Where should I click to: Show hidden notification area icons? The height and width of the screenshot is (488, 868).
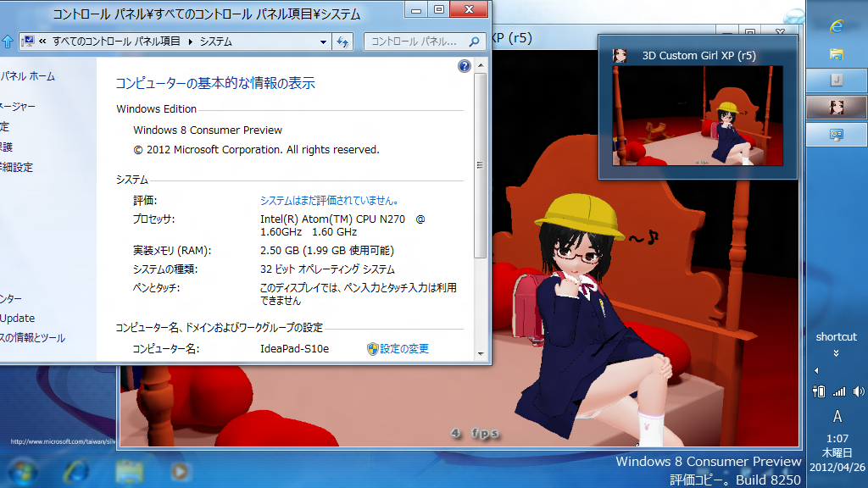click(816, 371)
